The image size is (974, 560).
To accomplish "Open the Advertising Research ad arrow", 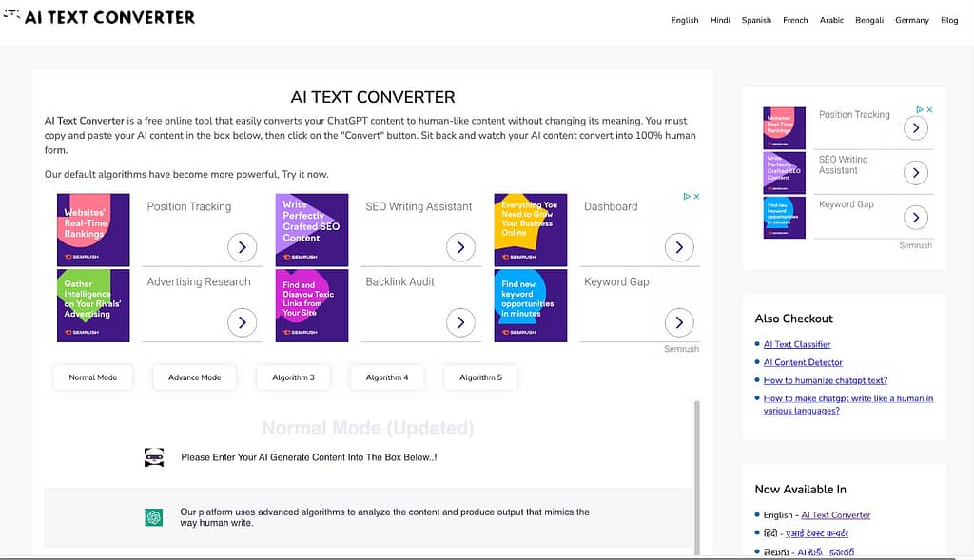I will (x=243, y=323).
